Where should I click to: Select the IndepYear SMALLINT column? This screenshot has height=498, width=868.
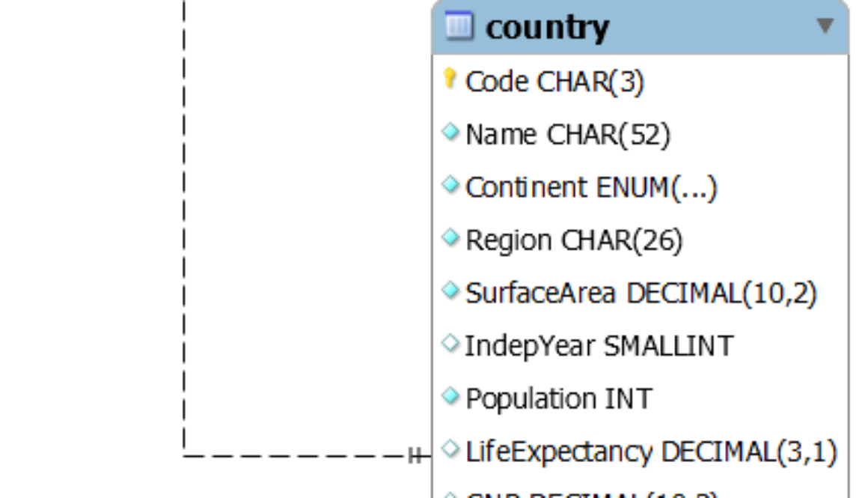click(x=599, y=346)
